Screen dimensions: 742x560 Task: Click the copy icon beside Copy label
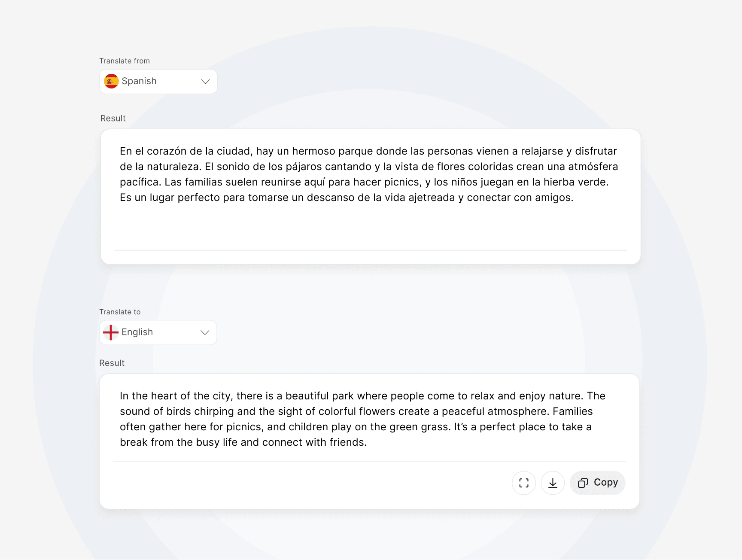point(583,483)
